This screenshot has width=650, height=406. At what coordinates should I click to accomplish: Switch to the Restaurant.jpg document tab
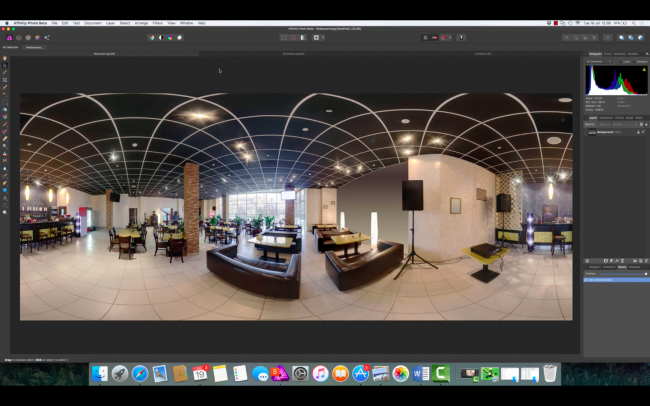tap(104, 53)
